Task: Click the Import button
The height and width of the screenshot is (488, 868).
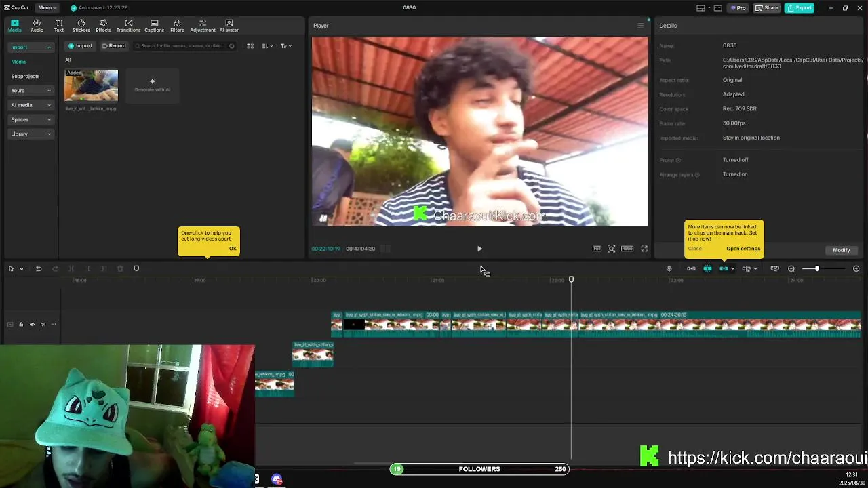Action: (80, 46)
